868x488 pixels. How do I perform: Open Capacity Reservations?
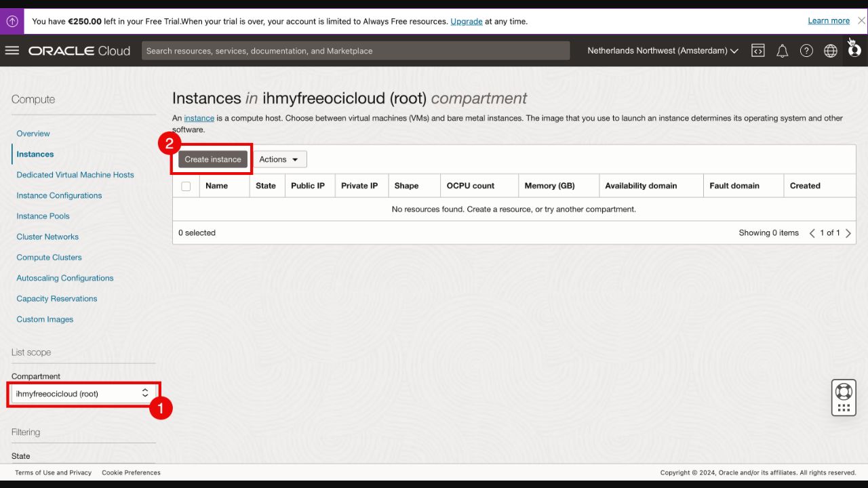57,299
